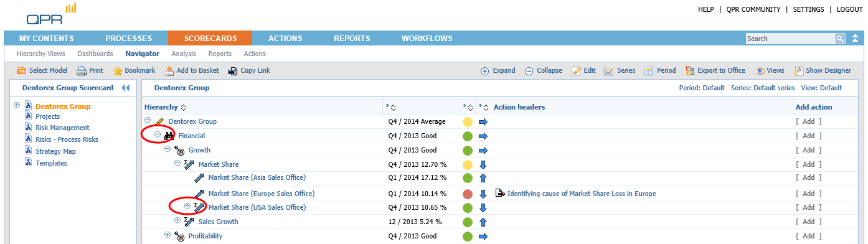
Task: Expand the Dentorex Group item in the left tree
Action: [x=17, y=105]
